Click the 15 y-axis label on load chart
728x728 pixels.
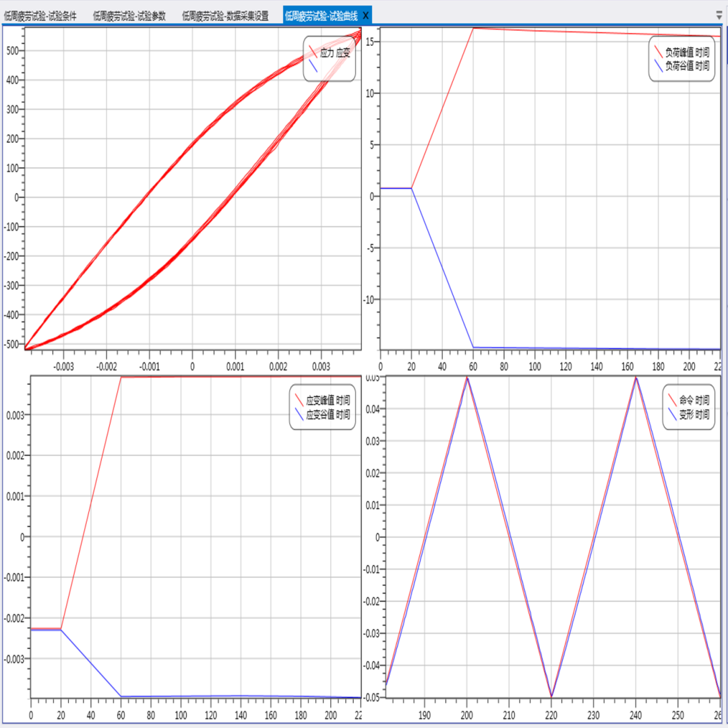point(369,41)
